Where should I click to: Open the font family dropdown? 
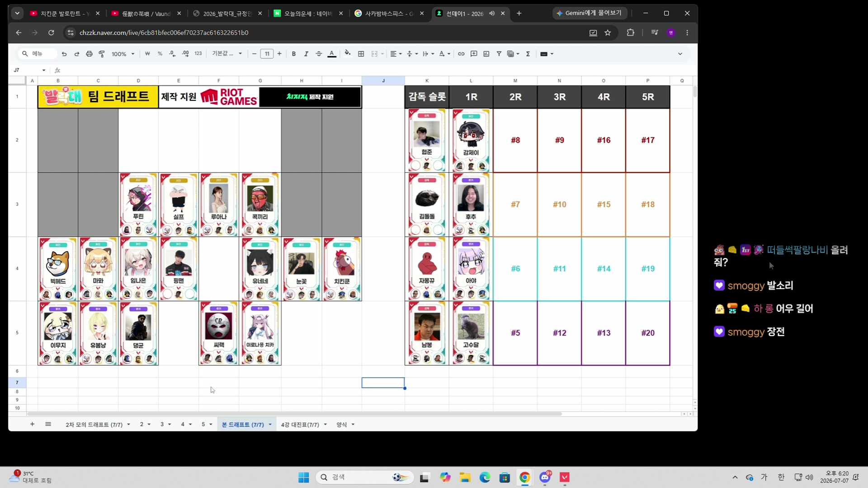(x=227, y=54)
